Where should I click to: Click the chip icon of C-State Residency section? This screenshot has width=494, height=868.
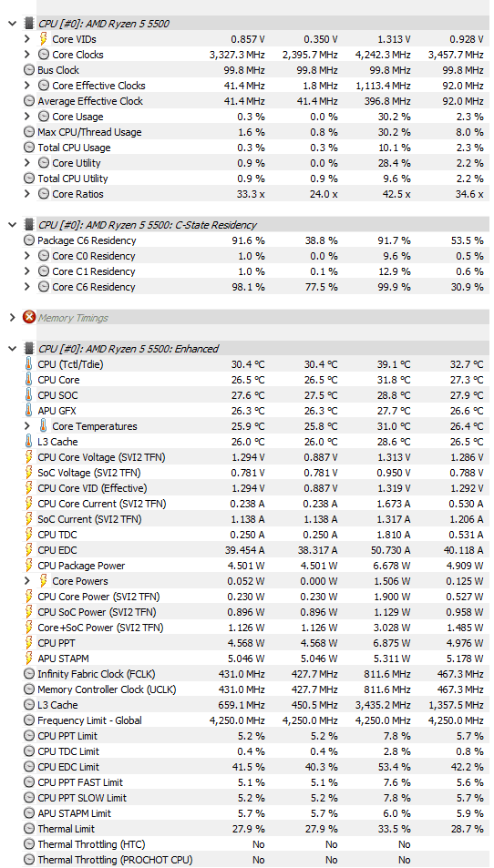pyautogui.click(x=29, y=225)
